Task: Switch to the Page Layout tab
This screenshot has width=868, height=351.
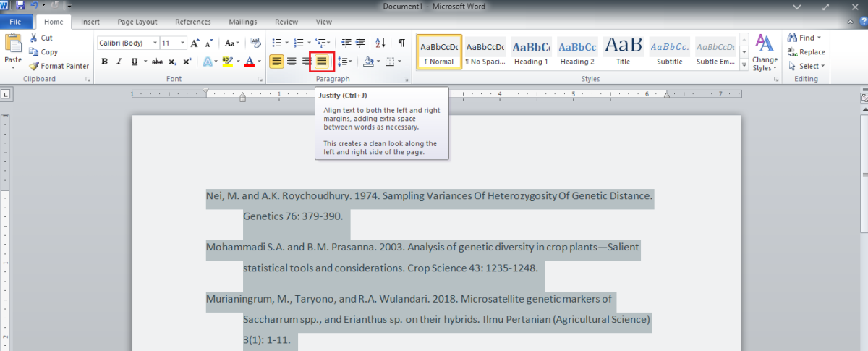Action: click(x=137, y=22)
